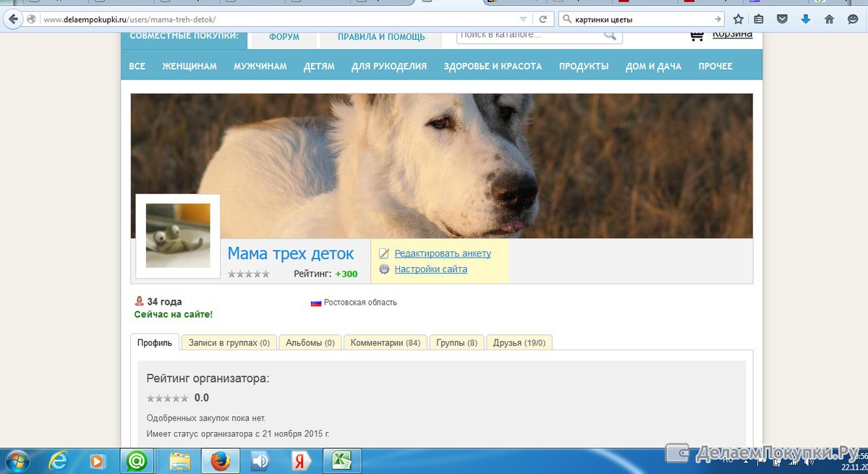Click the catalog search magnifier icon

[x=610, y=35]
